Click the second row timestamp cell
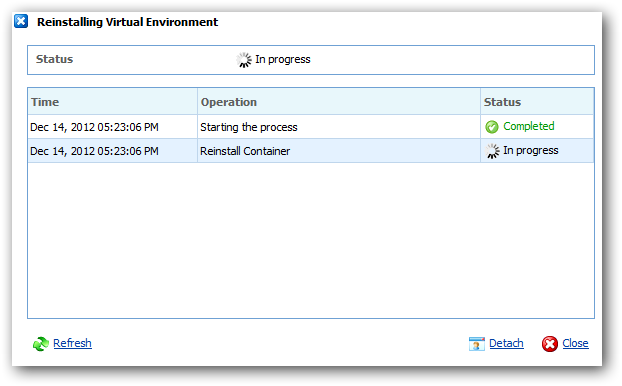 coord(113,151)
